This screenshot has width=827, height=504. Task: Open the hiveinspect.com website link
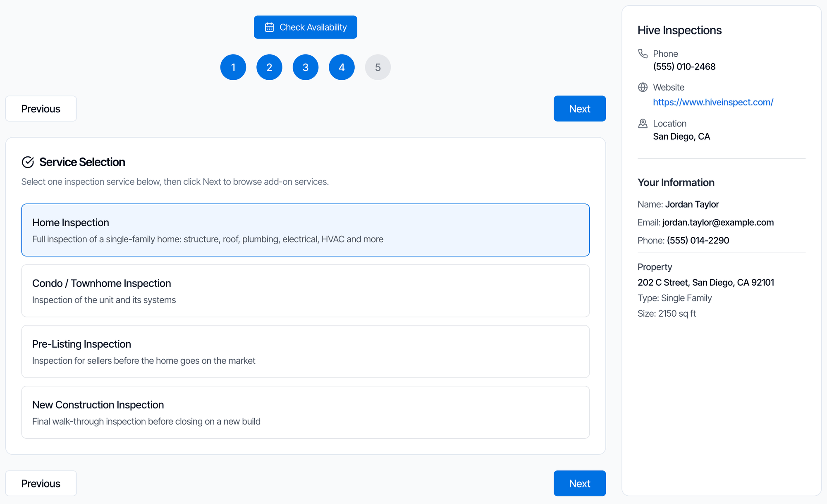tap(713, 102)
